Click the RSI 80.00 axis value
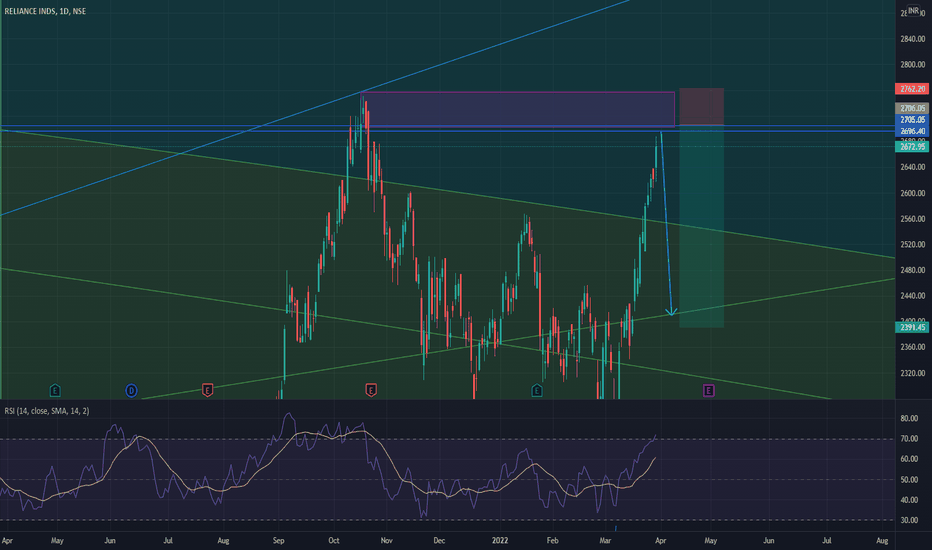Screen dimensions: 932x550 coord(909,419)
